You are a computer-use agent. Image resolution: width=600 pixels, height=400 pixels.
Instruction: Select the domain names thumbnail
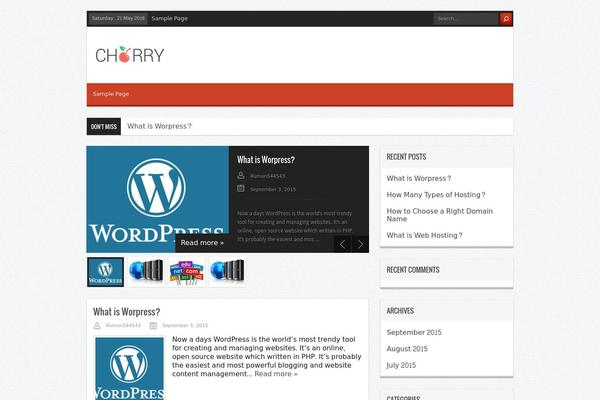pos(186,272)
